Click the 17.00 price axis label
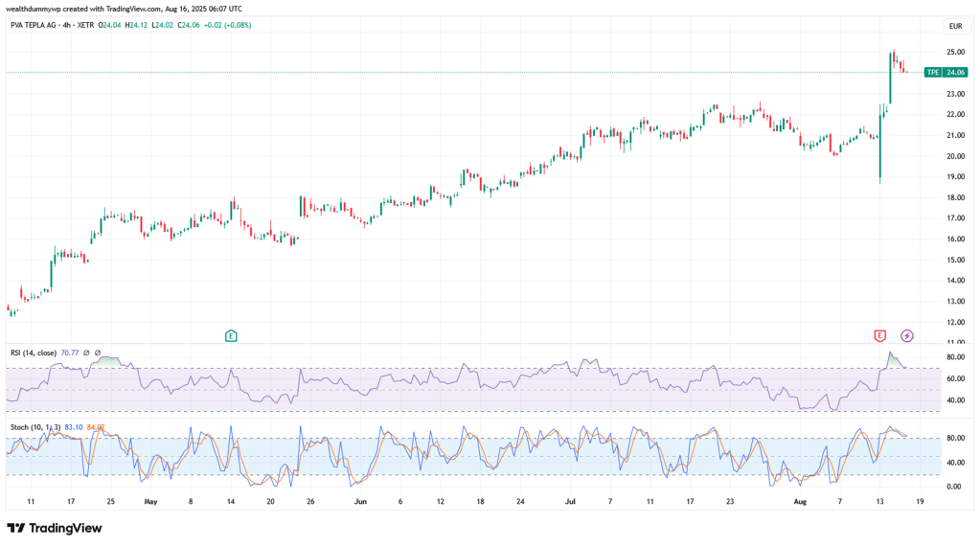The image size is (980, 546). [x=956, y=218]
